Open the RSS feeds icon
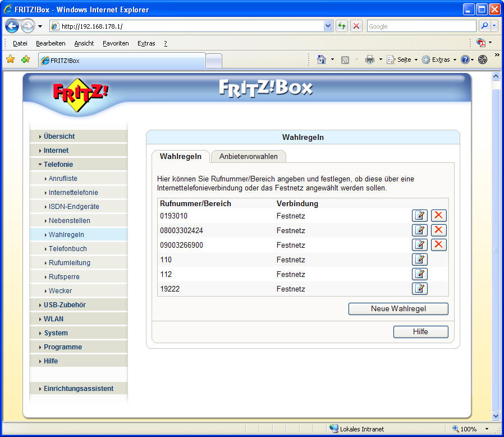The height and width of the screenshot is (437, 504). [x=345, y=60]
